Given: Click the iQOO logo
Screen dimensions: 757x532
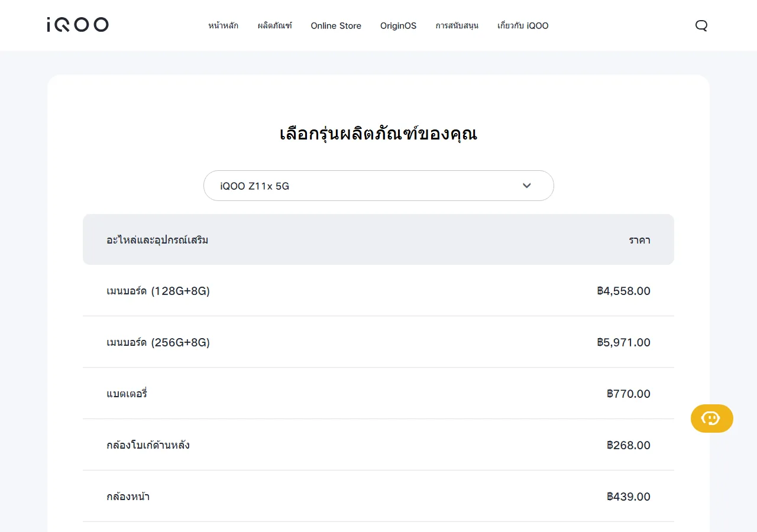Looking at the screenshot, I should 77,25.
